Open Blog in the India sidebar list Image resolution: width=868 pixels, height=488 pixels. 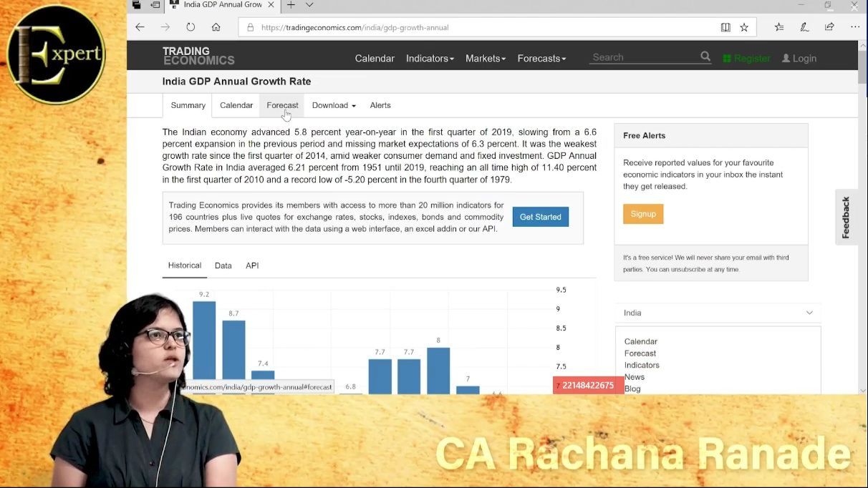click(632, 389)
